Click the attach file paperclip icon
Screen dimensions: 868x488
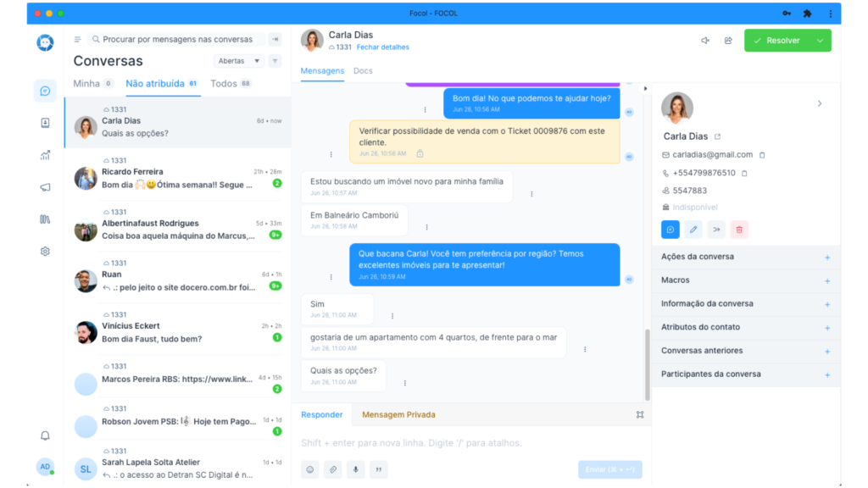pyautogui.click(x=333, y=469)
